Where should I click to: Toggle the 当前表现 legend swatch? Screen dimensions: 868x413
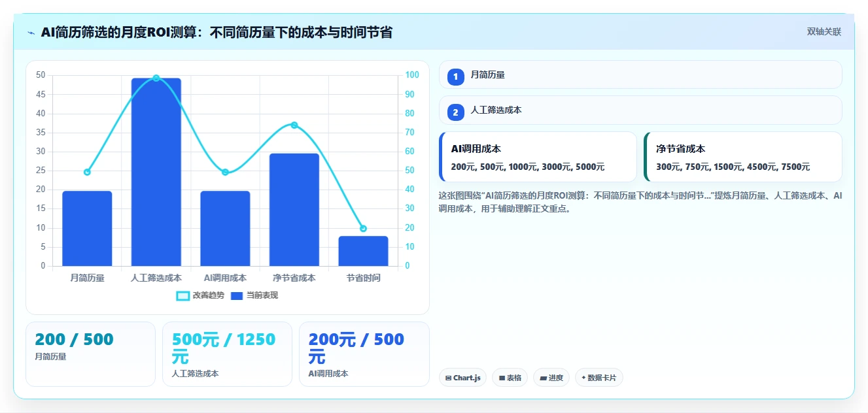click(236, 296)
